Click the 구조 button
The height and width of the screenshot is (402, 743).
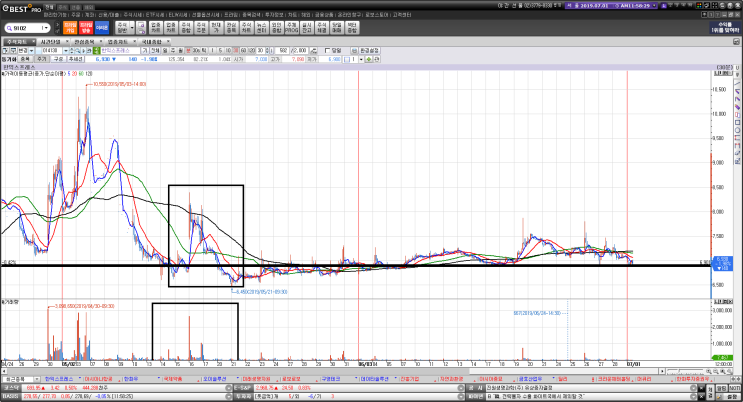coord(58,59)
